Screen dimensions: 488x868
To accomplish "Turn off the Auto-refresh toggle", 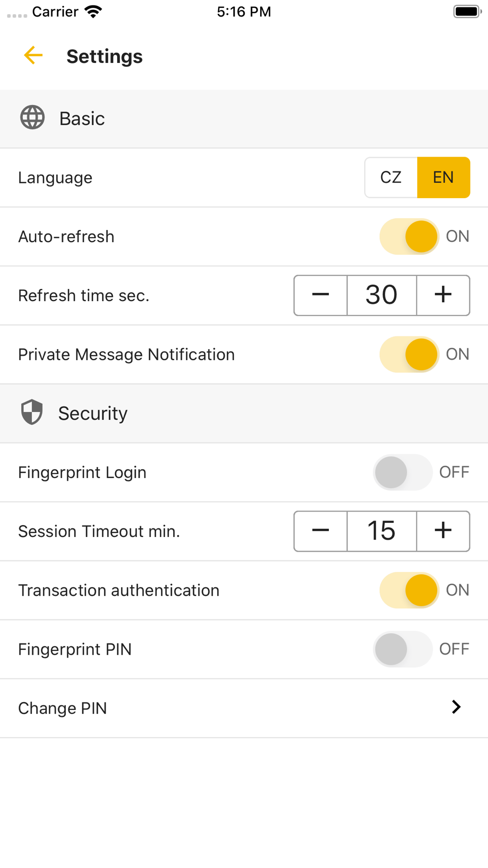I will tap(409, 236).
